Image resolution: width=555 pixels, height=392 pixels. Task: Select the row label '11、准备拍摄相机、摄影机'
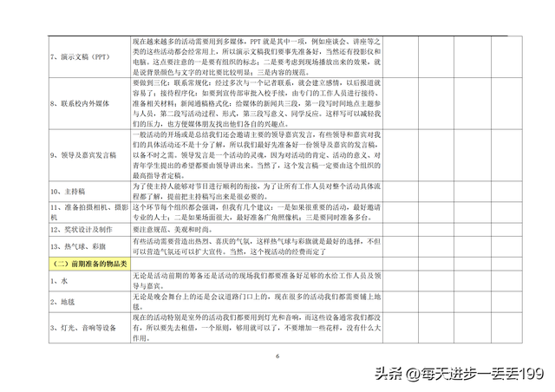89,212
